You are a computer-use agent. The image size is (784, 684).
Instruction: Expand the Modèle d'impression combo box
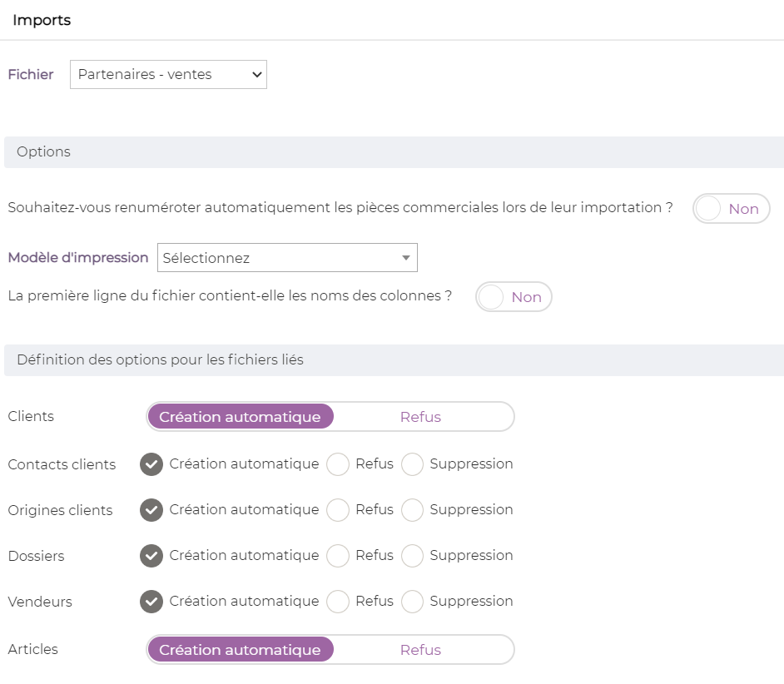point(287,258)
